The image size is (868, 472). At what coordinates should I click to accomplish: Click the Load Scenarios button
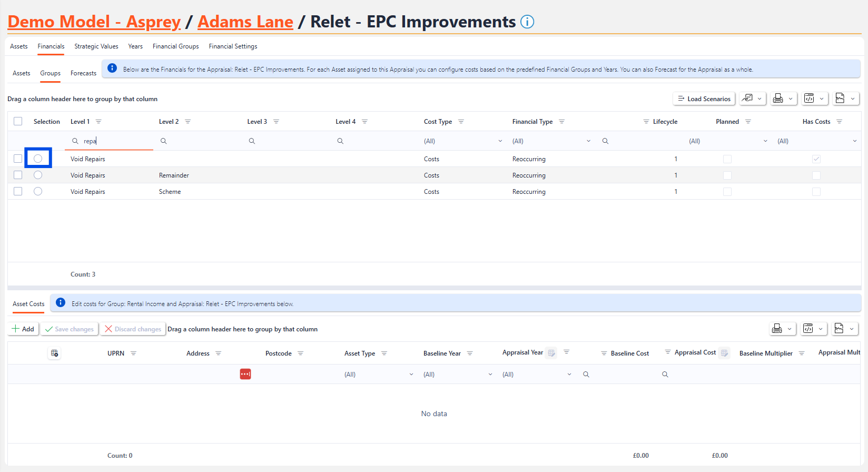[704, 99]
